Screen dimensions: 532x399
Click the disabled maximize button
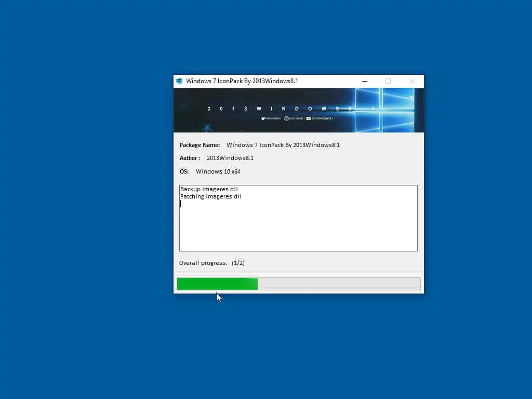[388, 81]
